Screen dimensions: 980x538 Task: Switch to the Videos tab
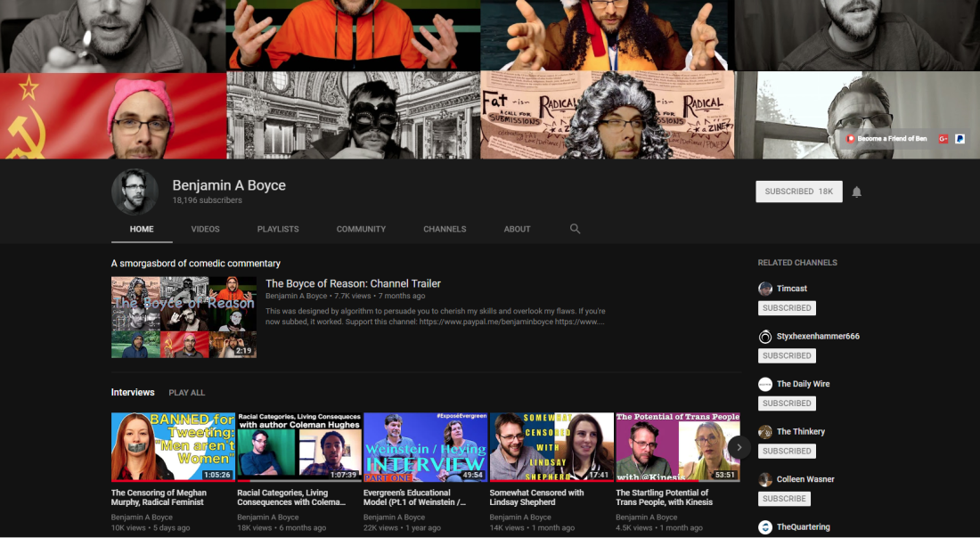coord(205,229)
